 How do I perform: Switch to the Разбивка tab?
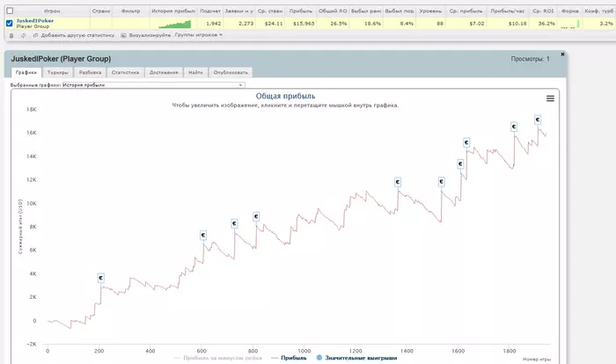click(x=90, y=72)
